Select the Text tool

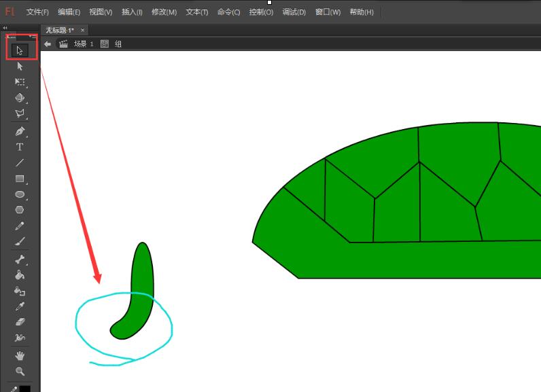[20, 147]
